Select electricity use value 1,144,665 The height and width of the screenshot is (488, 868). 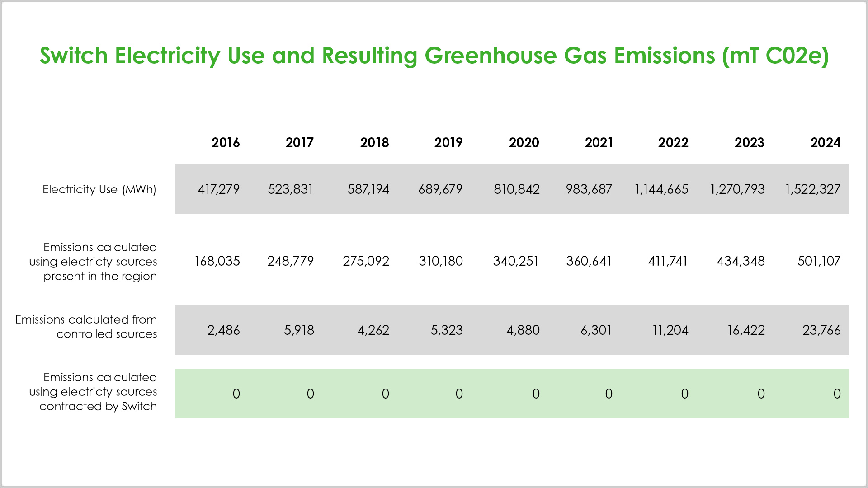pyautogui.click(x=661, y=189)
